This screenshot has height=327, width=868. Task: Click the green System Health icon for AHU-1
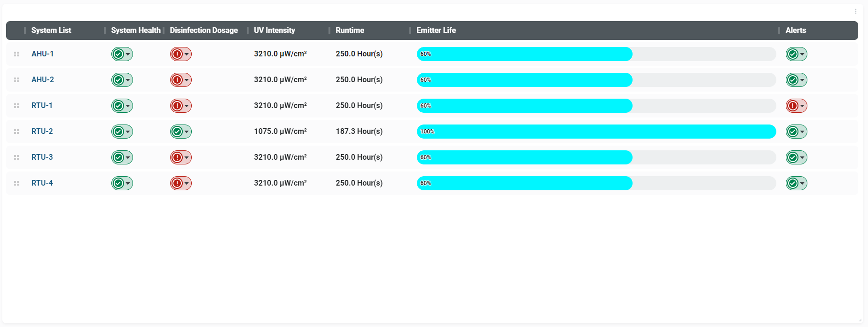coord(118,54)
